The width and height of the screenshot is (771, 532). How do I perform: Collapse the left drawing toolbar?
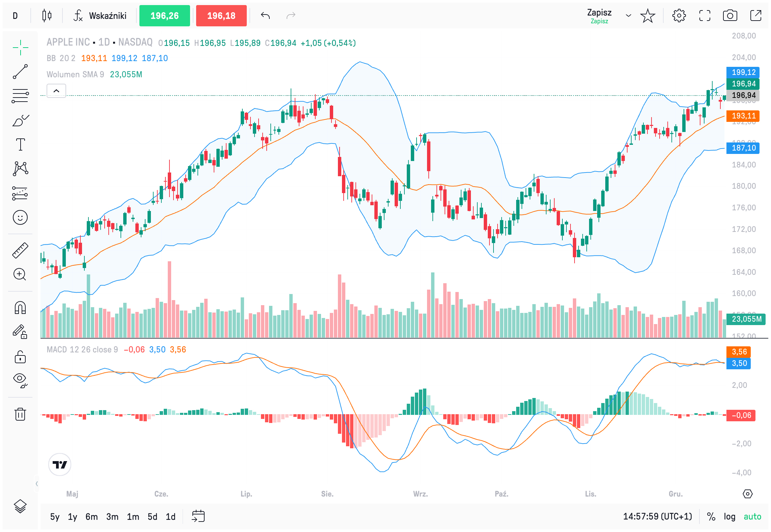click(x=36, y=484)
